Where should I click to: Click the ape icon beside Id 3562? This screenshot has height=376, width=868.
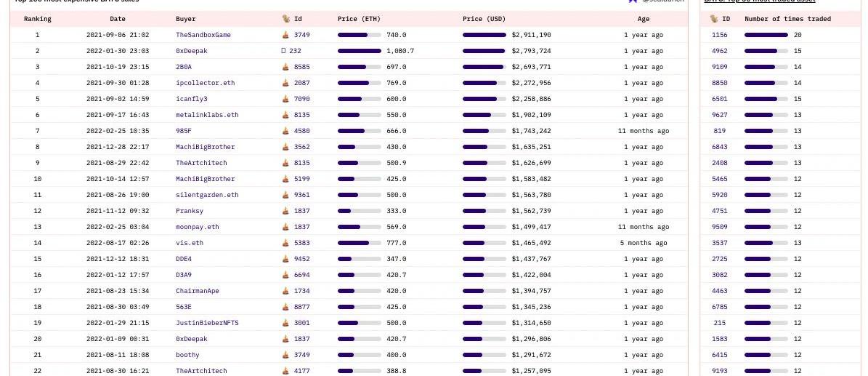point(285,148)
